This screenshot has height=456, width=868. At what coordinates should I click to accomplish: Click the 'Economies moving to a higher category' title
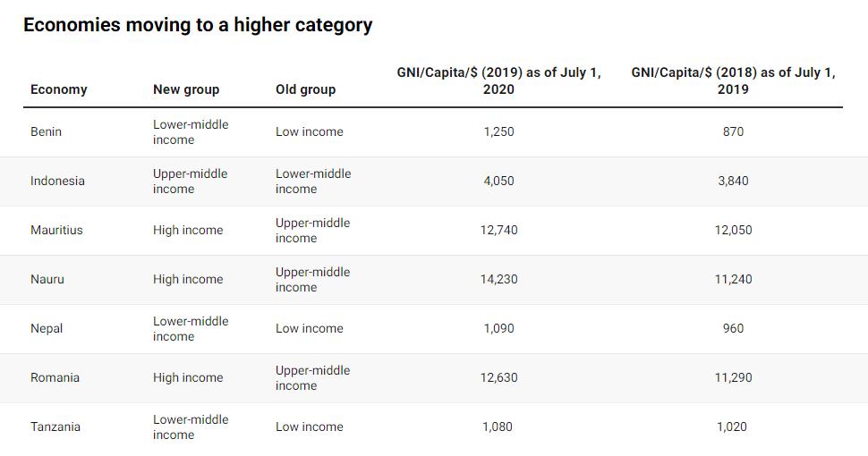[198, 25]
